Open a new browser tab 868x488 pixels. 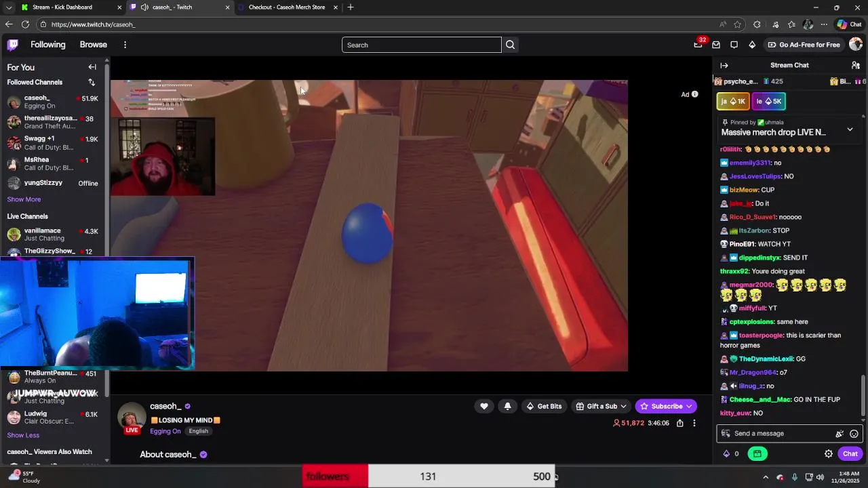click(351, 7)
